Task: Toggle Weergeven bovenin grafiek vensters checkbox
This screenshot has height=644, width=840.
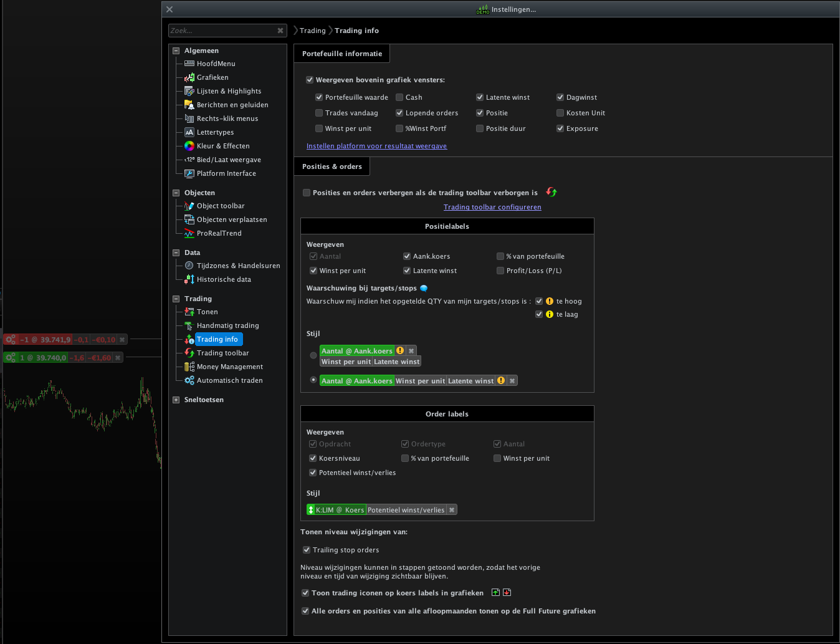Action: [310, 80]
